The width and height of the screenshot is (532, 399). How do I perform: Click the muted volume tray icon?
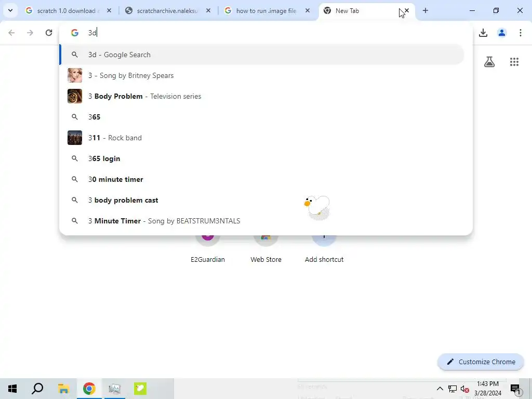pyautogui.click(x=464, y=389)
